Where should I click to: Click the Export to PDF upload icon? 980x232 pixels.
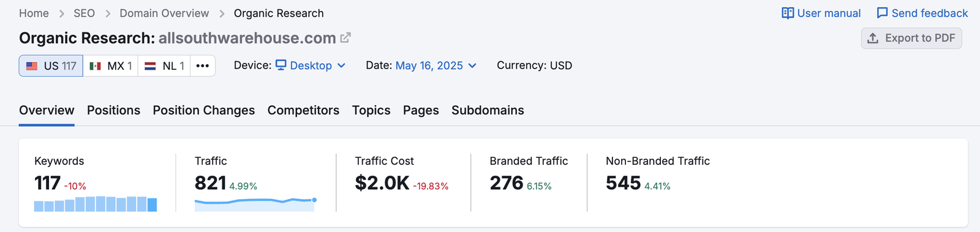[873, 38]
